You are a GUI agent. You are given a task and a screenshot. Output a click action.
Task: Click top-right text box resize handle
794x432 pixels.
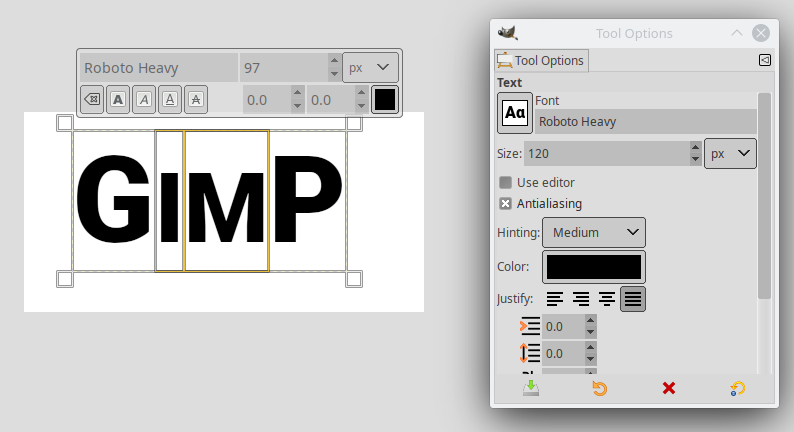coord(354,123)
